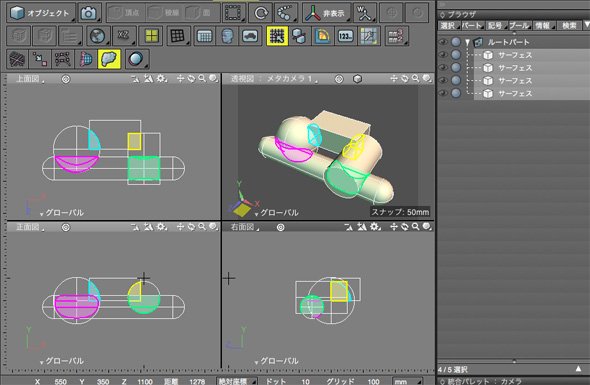Open グローバル coordinate dropdown in perspective view

pos(276,213)
